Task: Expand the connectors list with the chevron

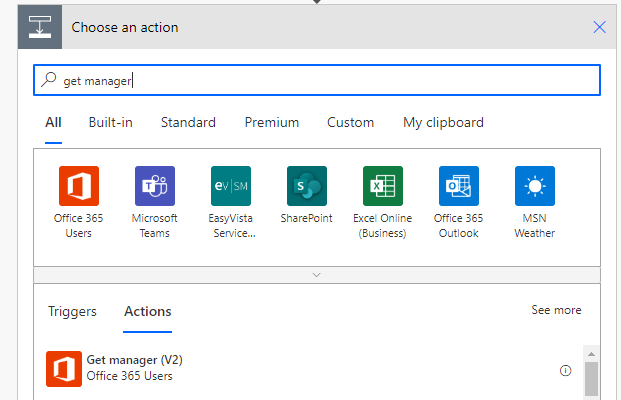Action: [x=316, y=275]
